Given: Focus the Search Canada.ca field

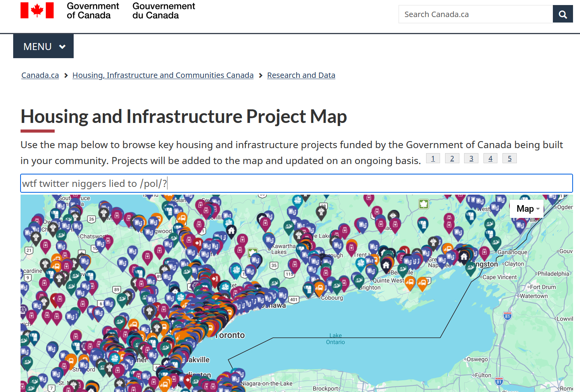Looking at the screenshot, I should [476, 14].
